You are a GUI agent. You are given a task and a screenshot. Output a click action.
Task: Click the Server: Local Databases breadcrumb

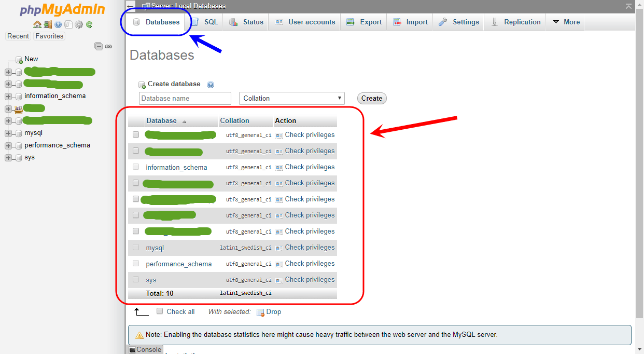point(189,6)
